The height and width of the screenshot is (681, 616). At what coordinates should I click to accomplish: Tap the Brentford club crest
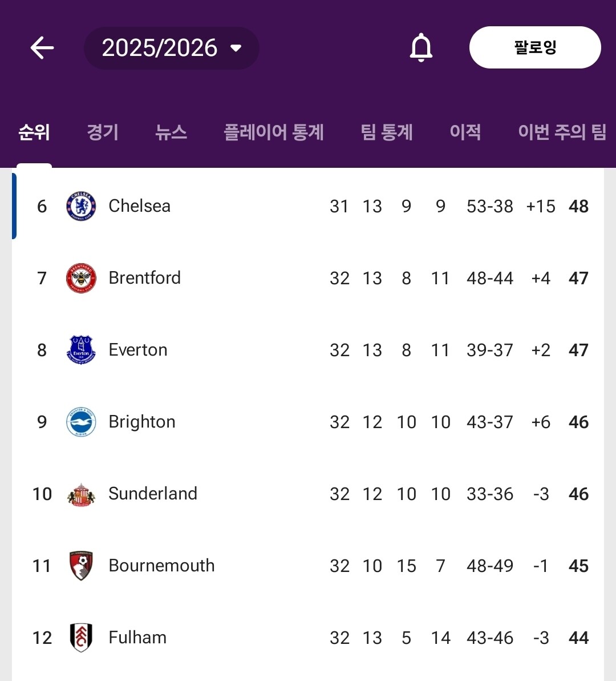pyautogui.click(x=81, y=278)
